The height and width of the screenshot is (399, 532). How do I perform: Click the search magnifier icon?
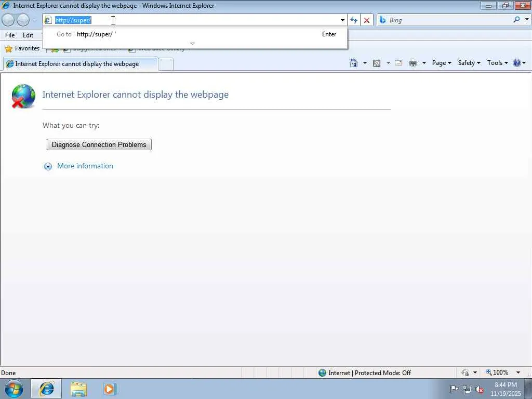[516, 20]
